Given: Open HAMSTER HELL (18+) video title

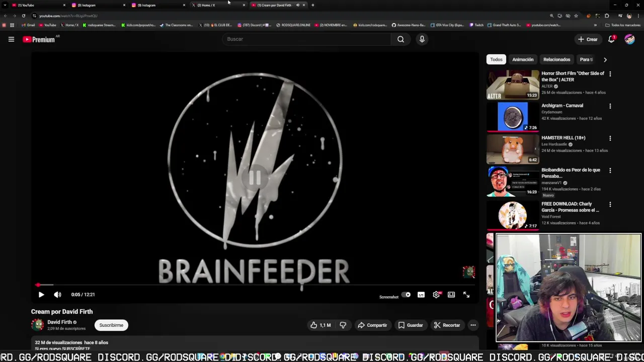Looking at the screenshot, I should [x=563, y=138].
